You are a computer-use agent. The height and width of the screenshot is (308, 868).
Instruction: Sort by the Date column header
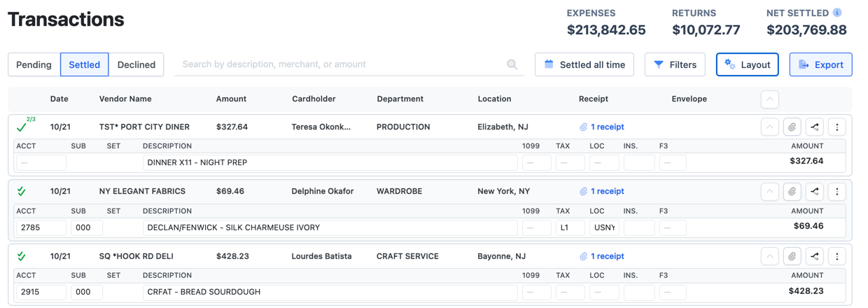pos(59,99)
